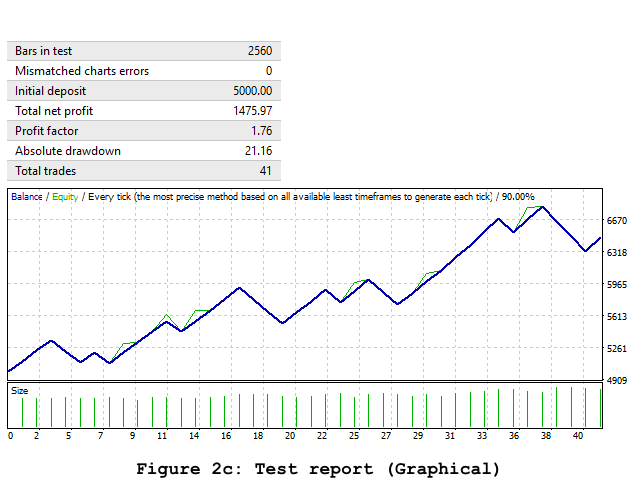Click trade number 40 on the horizontal axis
This screenshot has width=640, height=480.
[577, 436]
